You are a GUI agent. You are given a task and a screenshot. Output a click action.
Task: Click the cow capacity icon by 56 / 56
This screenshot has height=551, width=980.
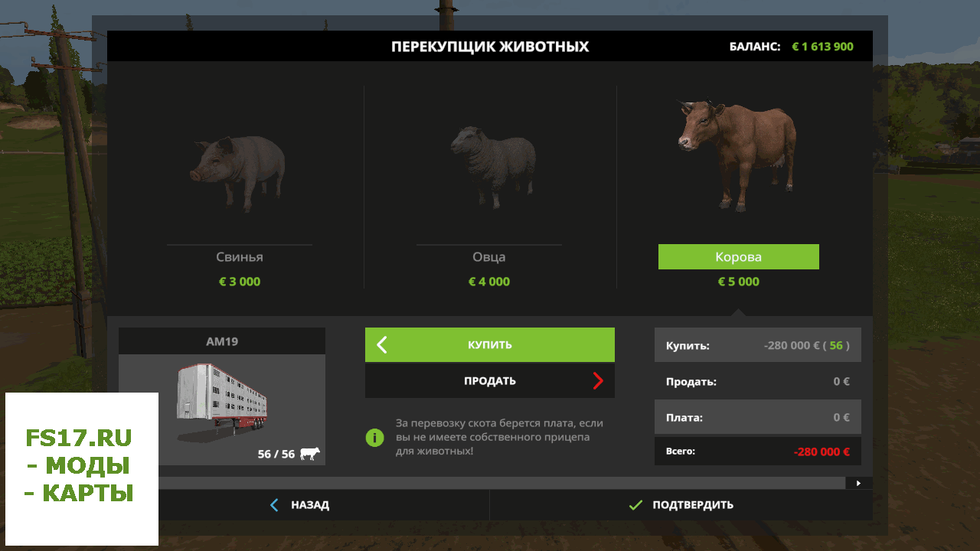[310, 454]
